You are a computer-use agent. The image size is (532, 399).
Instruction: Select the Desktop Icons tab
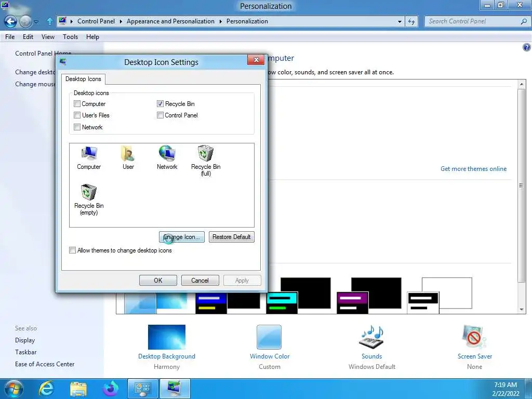[83, 79]
